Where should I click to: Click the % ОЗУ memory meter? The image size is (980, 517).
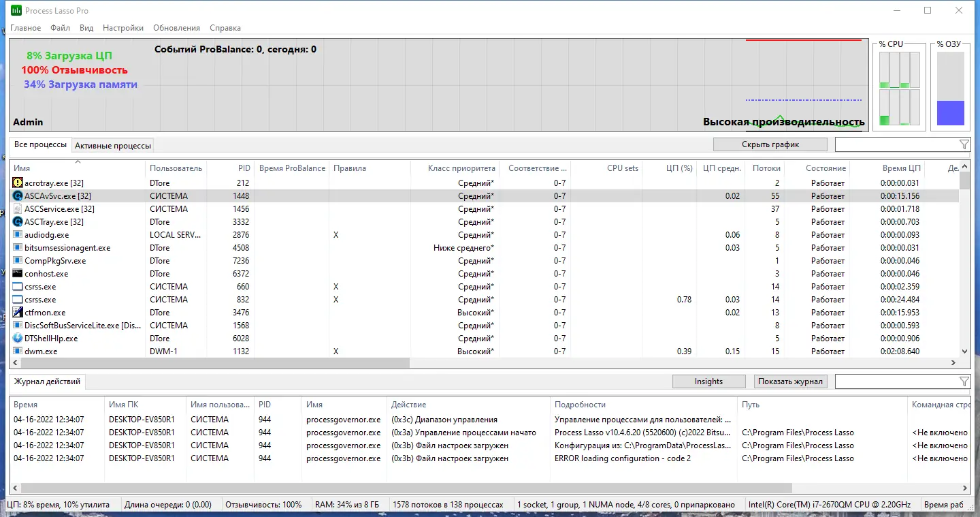[951, 89]
